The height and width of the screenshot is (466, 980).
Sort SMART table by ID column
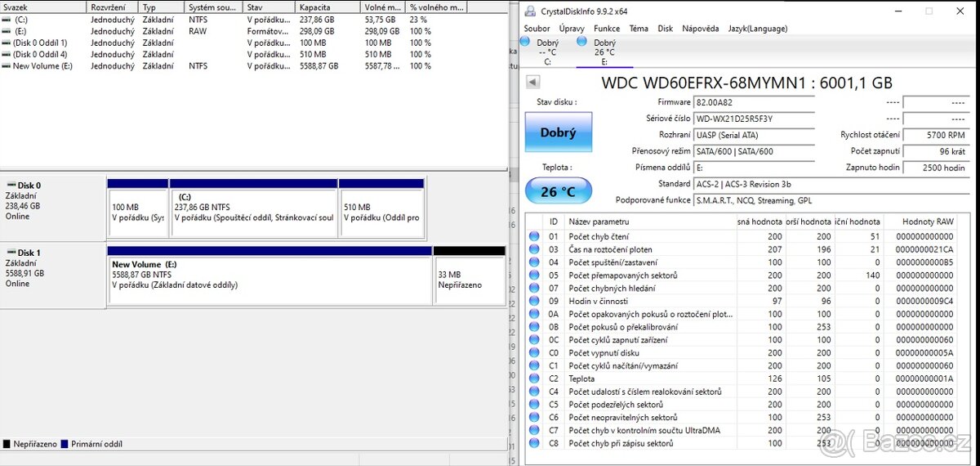(x=554, y=222)
